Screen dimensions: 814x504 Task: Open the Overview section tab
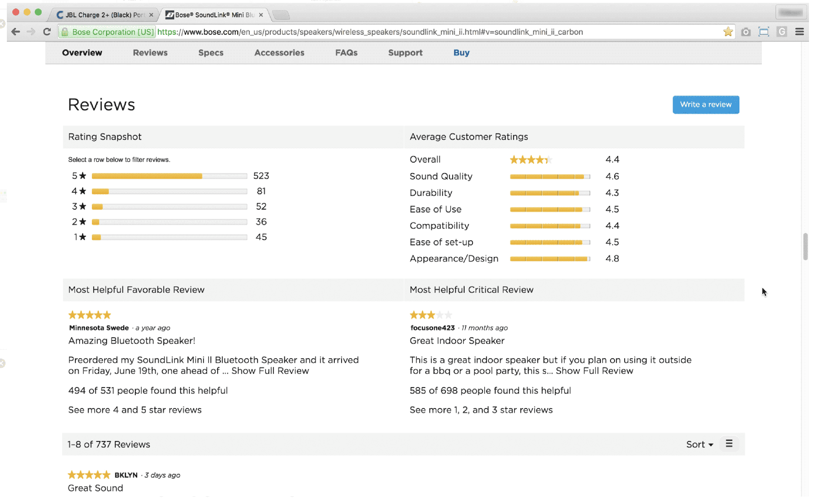click(x=82, y=53)
